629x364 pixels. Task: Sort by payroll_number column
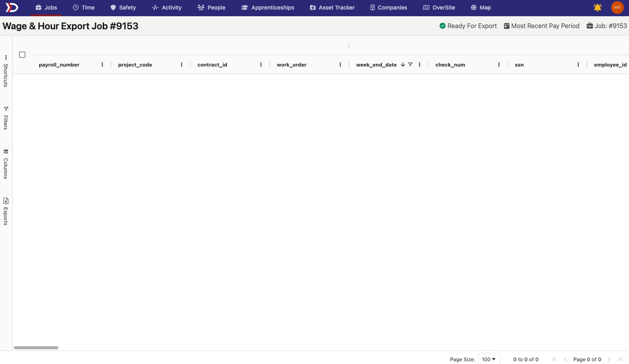[59, 65]
